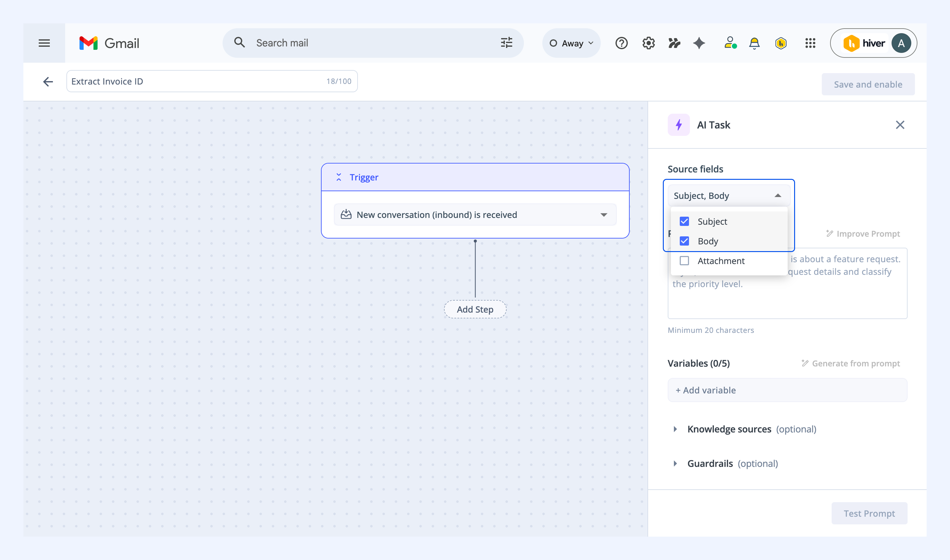950x560 pixels.
Task: Click the 18/100 character counter
Action: pos(338,81)
